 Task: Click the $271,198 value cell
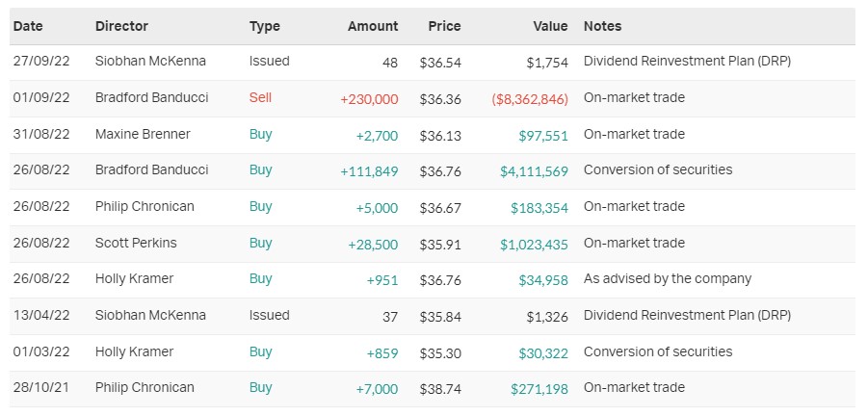coord(539,388)
